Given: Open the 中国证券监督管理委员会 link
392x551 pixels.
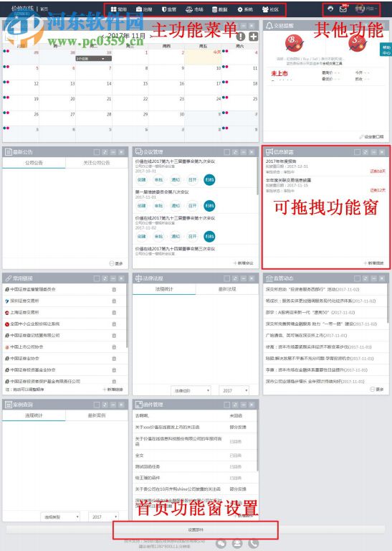Looking at the screenshot, I should coord(33,289).
